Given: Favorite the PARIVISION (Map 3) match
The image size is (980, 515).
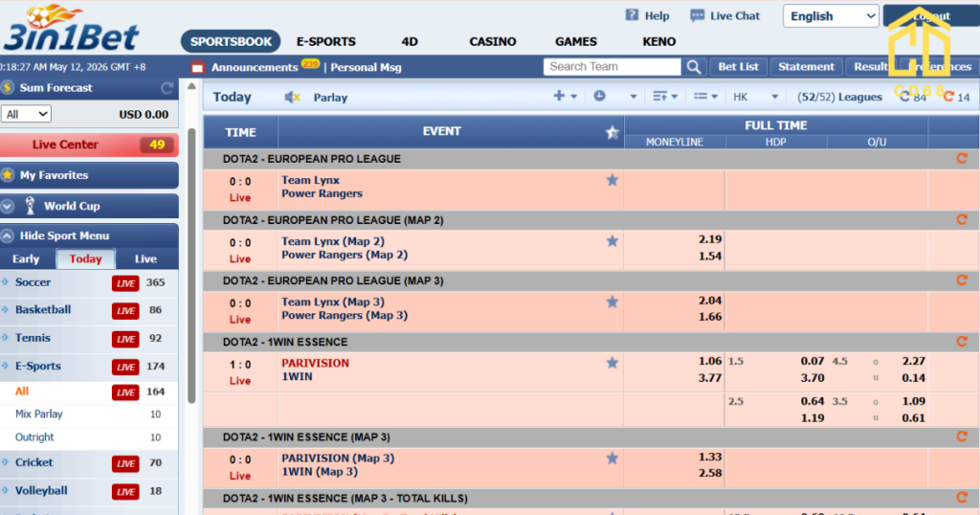Looking at the screenshot, I should coord(612,459).
